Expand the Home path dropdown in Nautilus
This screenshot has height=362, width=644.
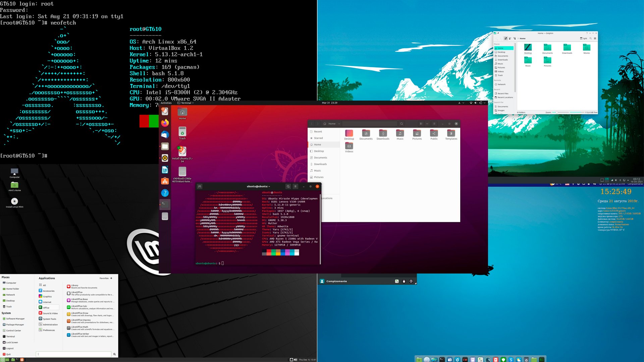coord(339,124)
